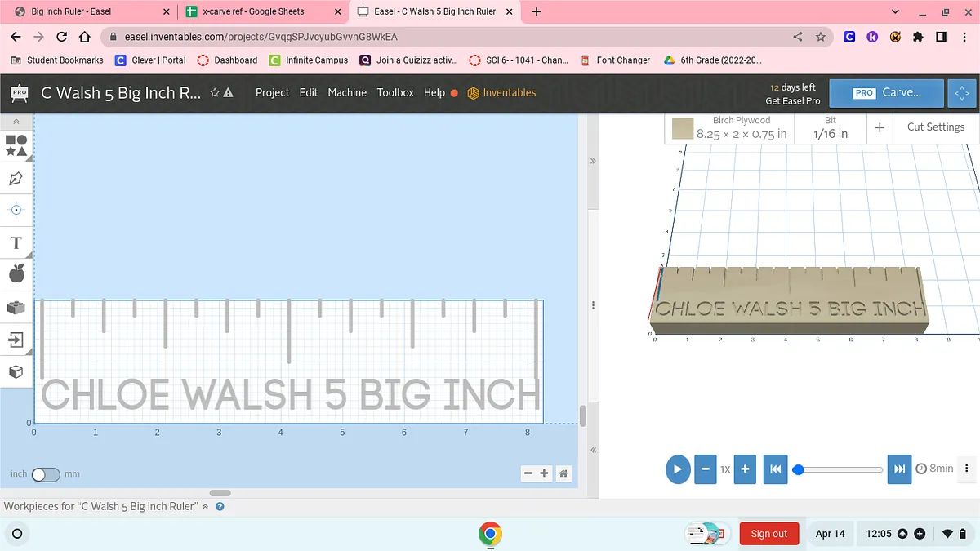Select the Shapes tool in left sidebar
The width and height of the screenshot is (980, 551).
[16, 145]
